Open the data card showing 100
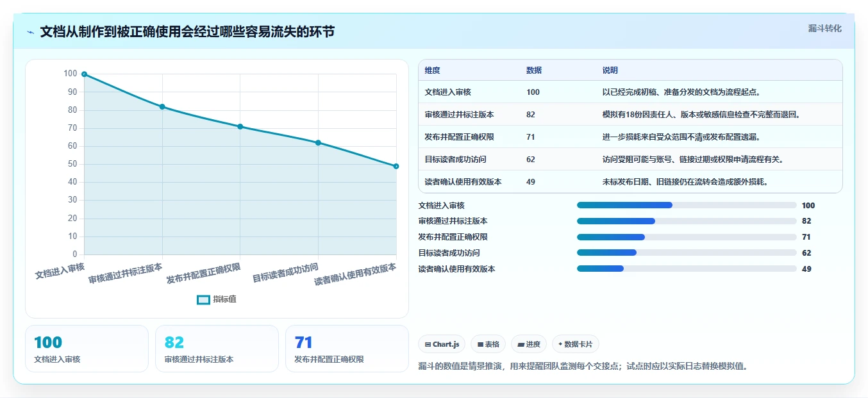 [87, 349]
